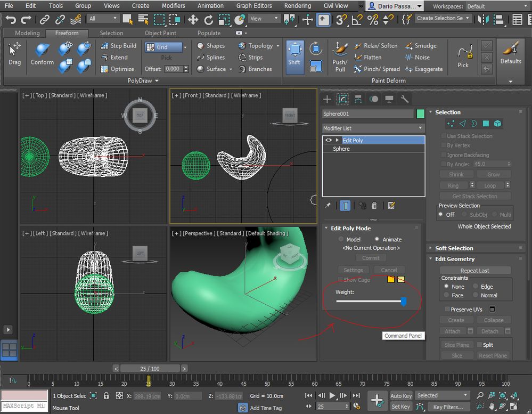Select Element sub-object level icon
This screenshot has width=532, height=414.
pos(498,124)
